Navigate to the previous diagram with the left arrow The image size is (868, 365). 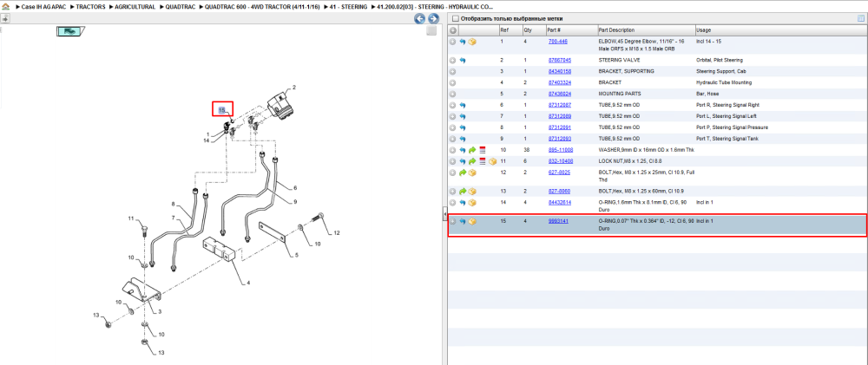pyautogui.click(x=419, y=19)
